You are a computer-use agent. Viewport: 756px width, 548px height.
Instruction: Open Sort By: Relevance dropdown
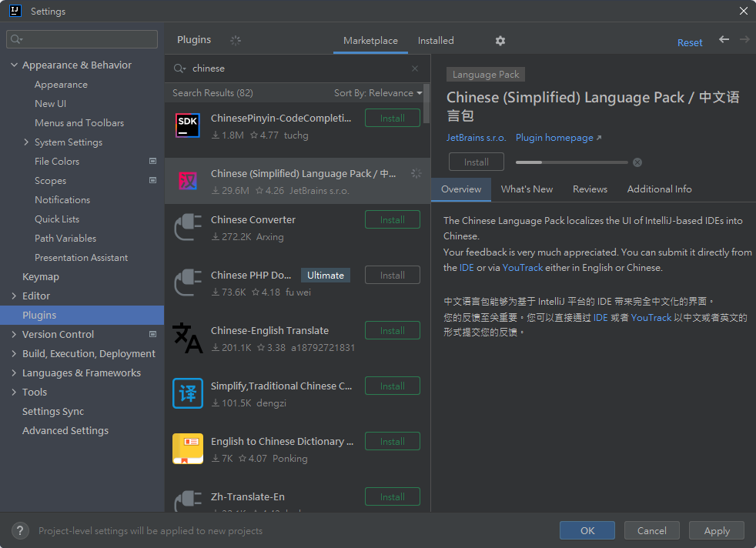coord(378,93)
